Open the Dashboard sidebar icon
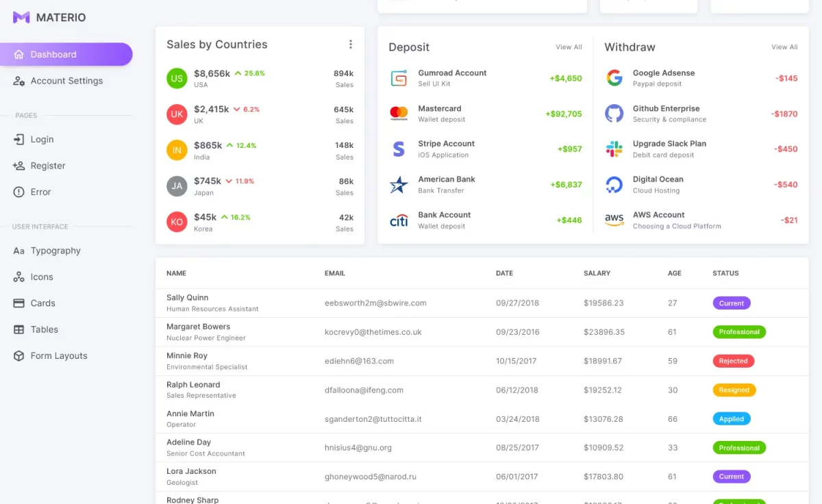Viewport: 822px width, 504px height. [18, 54]
